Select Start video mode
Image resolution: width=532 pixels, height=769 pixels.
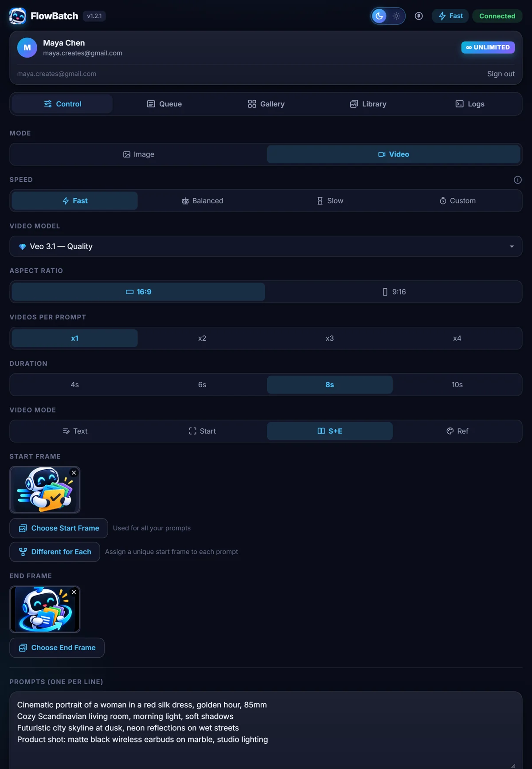click(x=202, y=431)
